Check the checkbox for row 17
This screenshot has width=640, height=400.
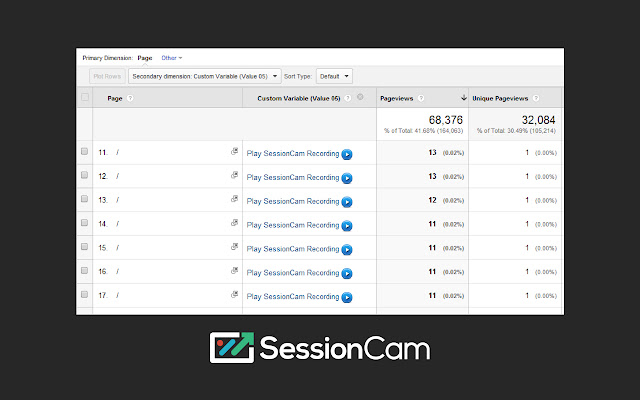click(x=84, y=294)
